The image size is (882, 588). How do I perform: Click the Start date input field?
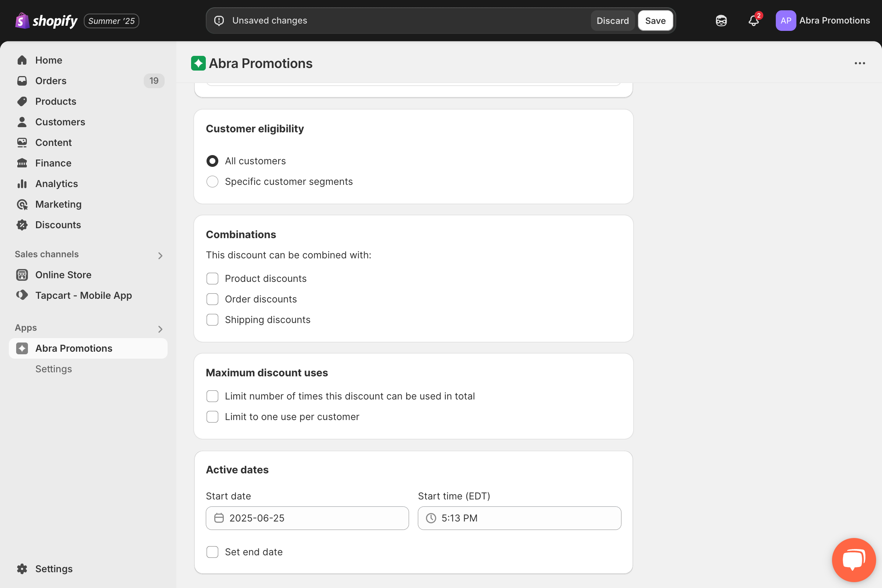point(307,518)
